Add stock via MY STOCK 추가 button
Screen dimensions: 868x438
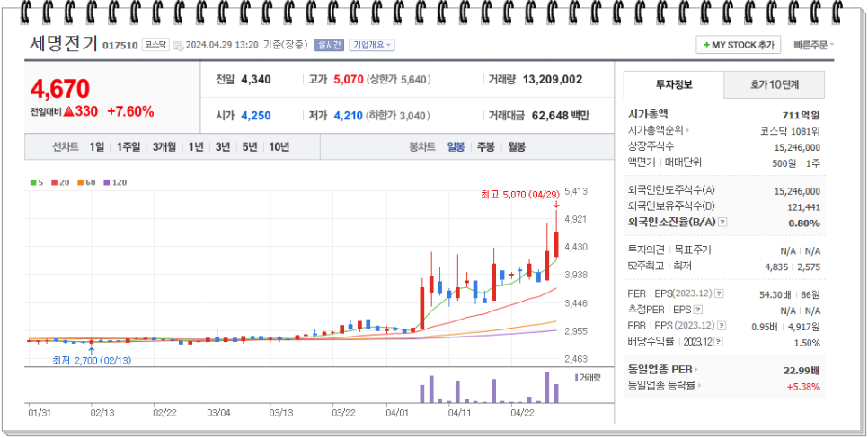(x=738, y=45)
